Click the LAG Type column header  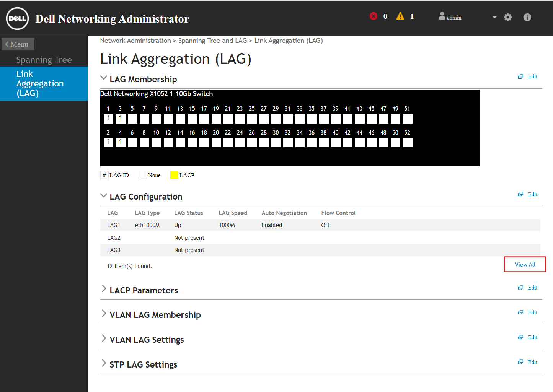pyautogui.click(x=147, y=213)
